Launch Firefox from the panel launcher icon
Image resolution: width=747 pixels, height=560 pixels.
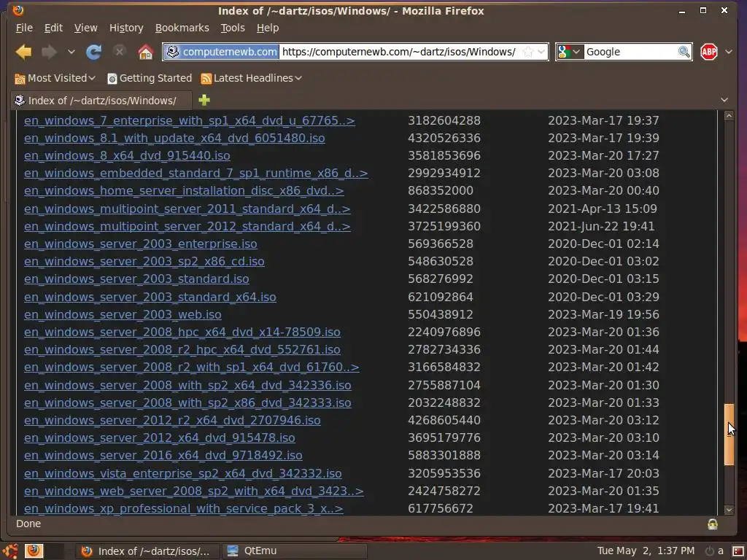(x=34, y=551)
